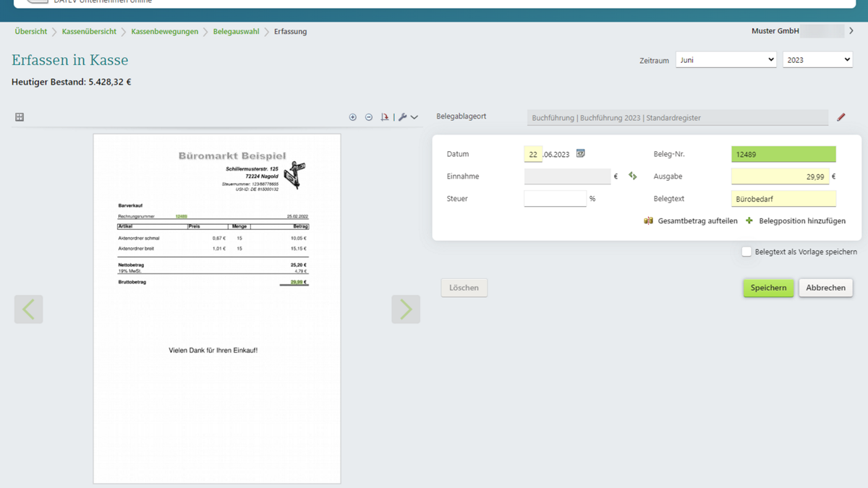Open the 2023 year dropdown
The width and height of the screenshot is (868, 488).
(818, 60)
